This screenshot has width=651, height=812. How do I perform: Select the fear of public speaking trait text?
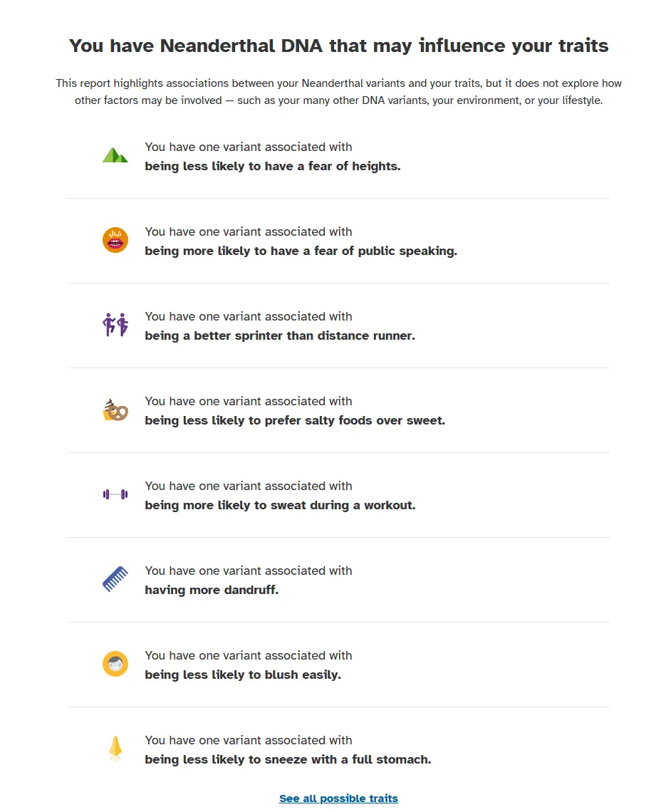(301, 251)
